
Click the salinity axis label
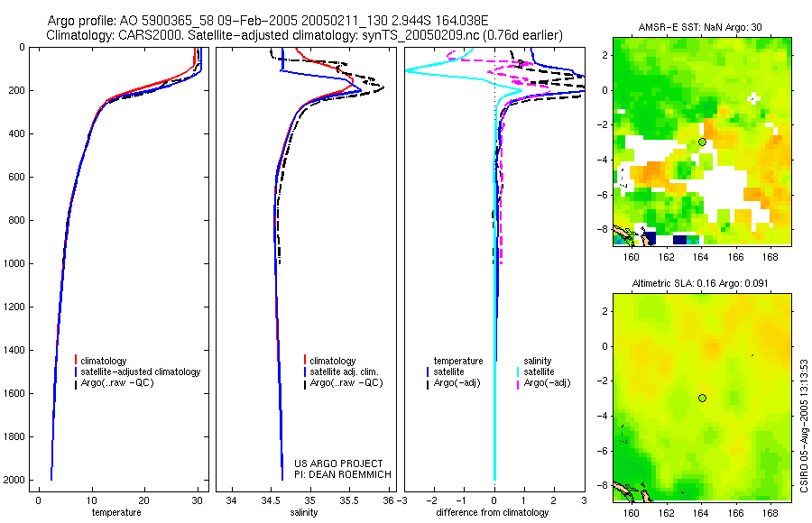[304, 512]
